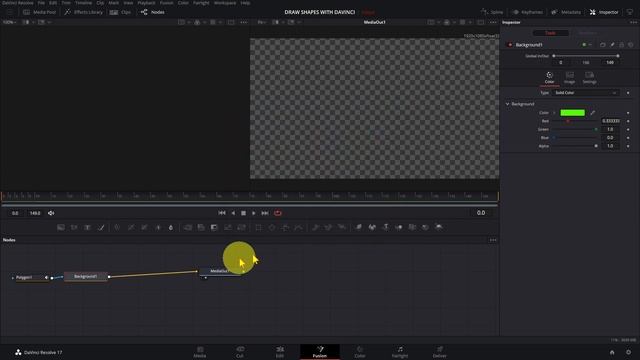Viewport: 640px width, 360px height.
Task: Open the left viewer zoom percentage dropdown
Action: click(x=9, y=22)
